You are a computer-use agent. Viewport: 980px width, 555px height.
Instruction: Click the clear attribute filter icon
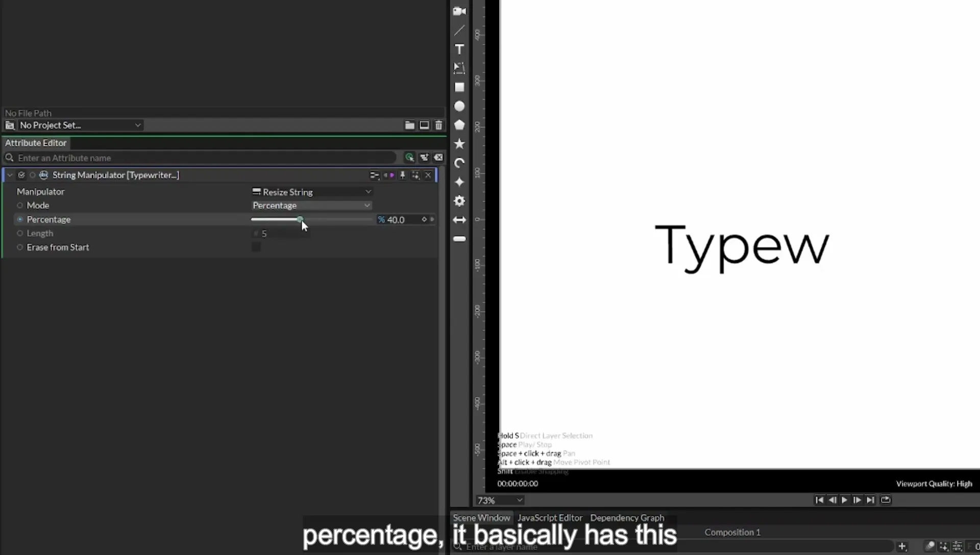438,158
